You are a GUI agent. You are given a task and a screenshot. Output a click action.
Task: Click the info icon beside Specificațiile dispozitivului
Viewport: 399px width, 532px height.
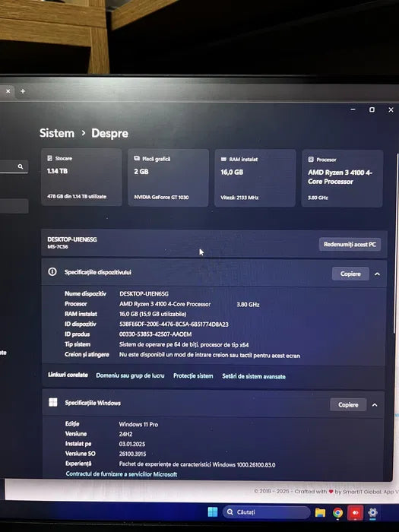(x=52, y=272)
